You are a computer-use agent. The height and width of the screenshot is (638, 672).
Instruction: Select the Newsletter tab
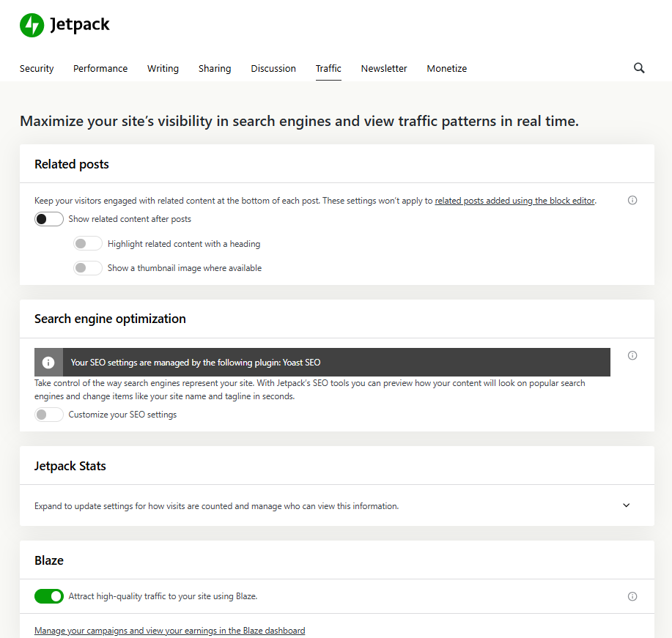383,68
